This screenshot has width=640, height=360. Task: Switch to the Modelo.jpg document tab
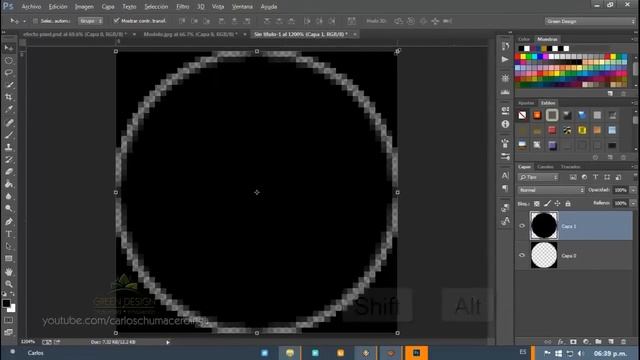190,34
